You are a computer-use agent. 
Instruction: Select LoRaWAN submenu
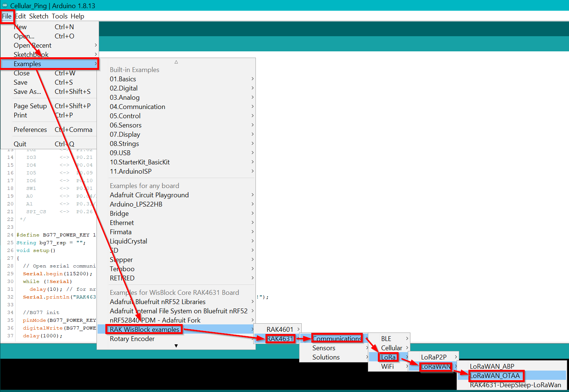pos(433,367)
